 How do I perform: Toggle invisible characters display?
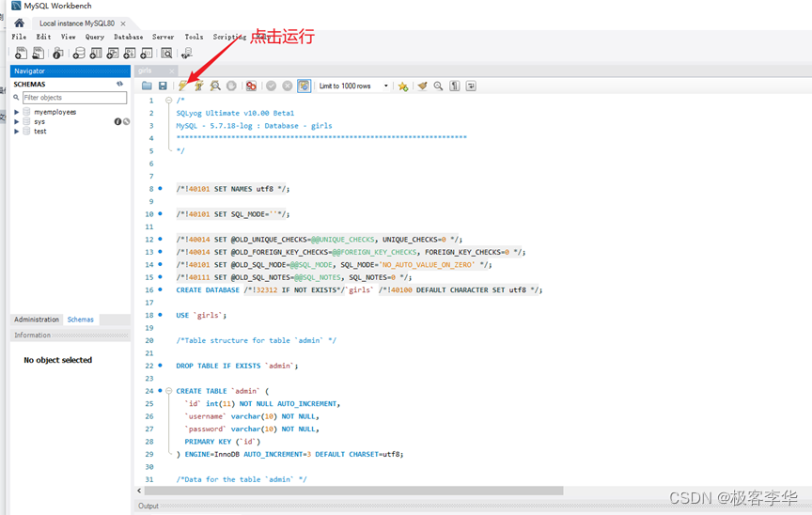click(455, 86)
